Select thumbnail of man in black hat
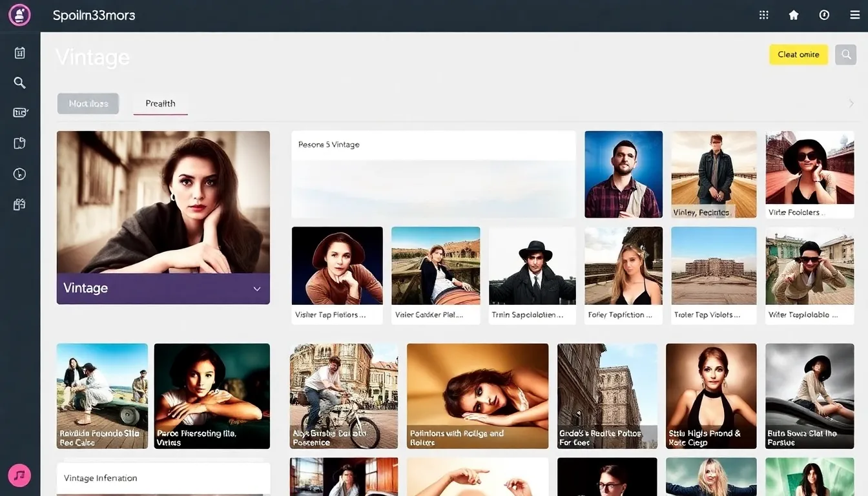868x496 pixels. tap(532, 266)
